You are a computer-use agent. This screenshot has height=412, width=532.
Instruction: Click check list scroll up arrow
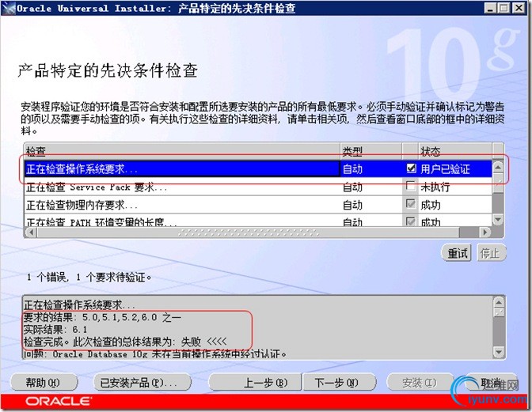click(x=498, y=167)
